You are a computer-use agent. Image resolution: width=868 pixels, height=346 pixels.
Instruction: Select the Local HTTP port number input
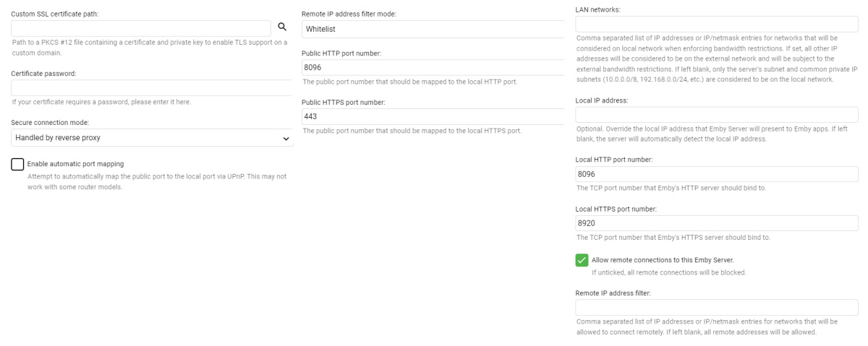(x=716, y=174)
